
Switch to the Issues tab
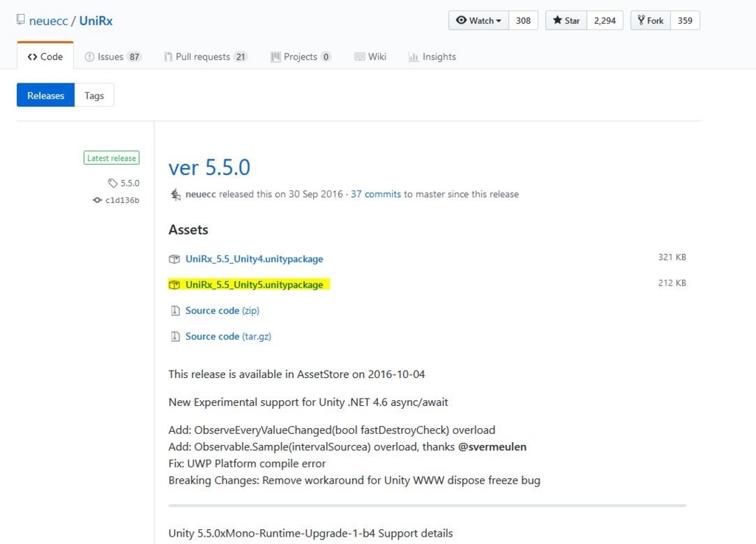click(112, 56)
